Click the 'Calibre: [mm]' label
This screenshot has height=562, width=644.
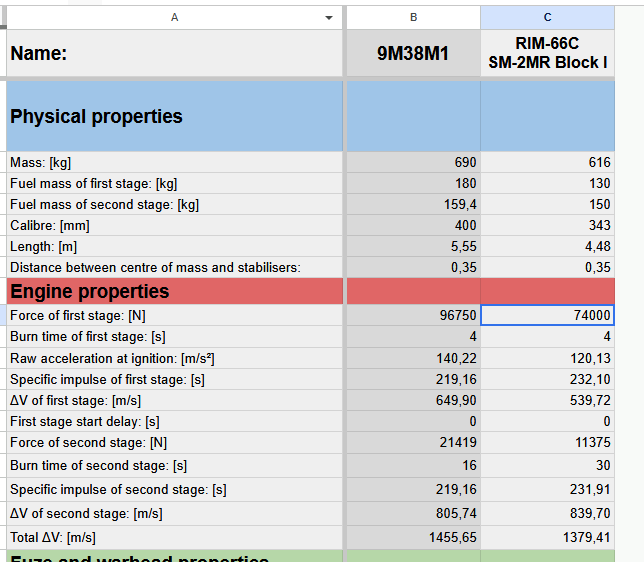[x=50, y=225]
